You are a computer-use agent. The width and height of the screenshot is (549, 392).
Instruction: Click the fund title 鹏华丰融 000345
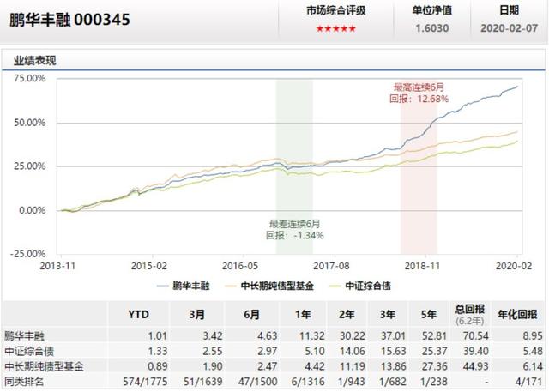click(69, 20)
